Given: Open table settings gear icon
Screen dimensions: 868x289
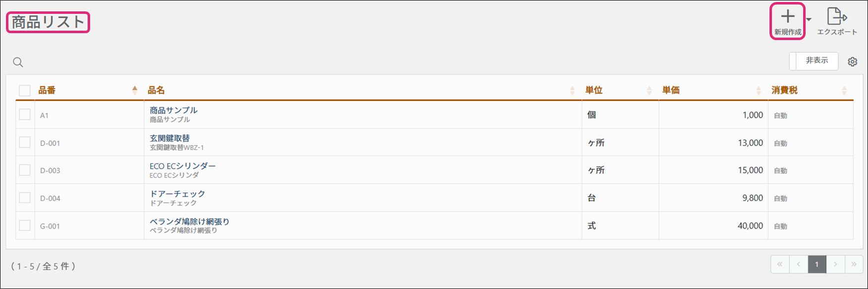Looking at the screenshot, I should click(852, 62).
